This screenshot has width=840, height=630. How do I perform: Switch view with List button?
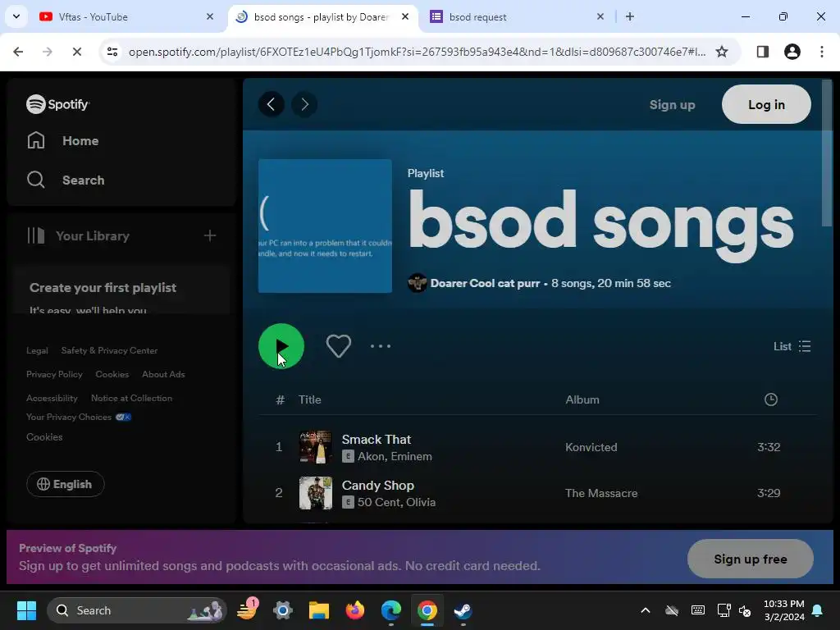792,346
